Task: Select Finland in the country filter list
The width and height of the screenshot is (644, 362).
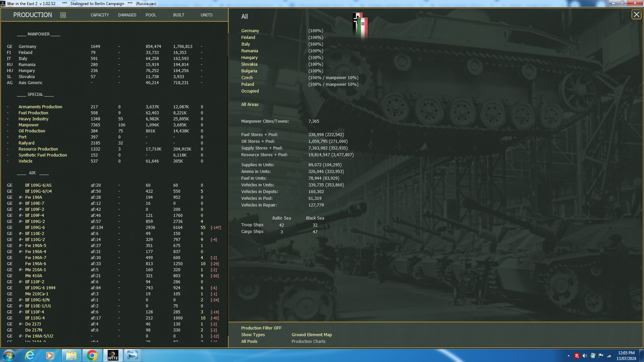Action: (x=248, y=37)
